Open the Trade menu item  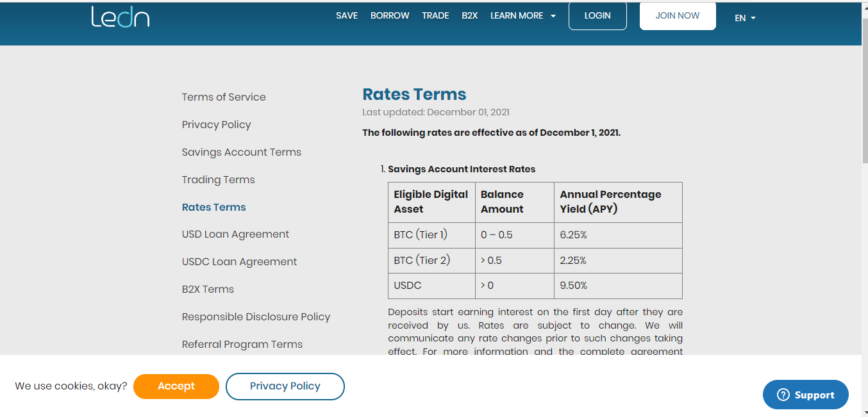coord(435,15)
